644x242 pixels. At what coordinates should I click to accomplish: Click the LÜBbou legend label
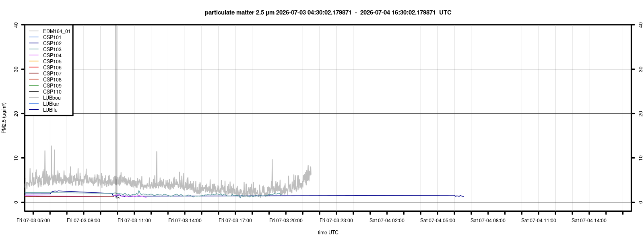point(52,98)
